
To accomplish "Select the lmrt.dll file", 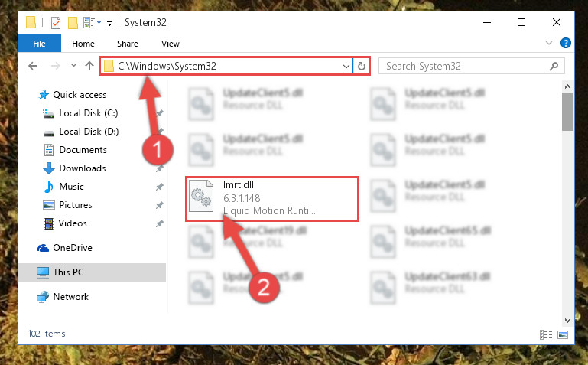I will click(x=272, y=199).
